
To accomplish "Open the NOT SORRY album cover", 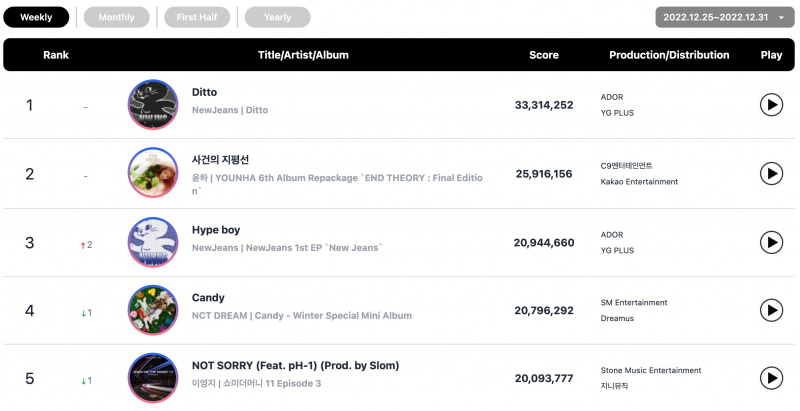I will click(x=153, y=378).
